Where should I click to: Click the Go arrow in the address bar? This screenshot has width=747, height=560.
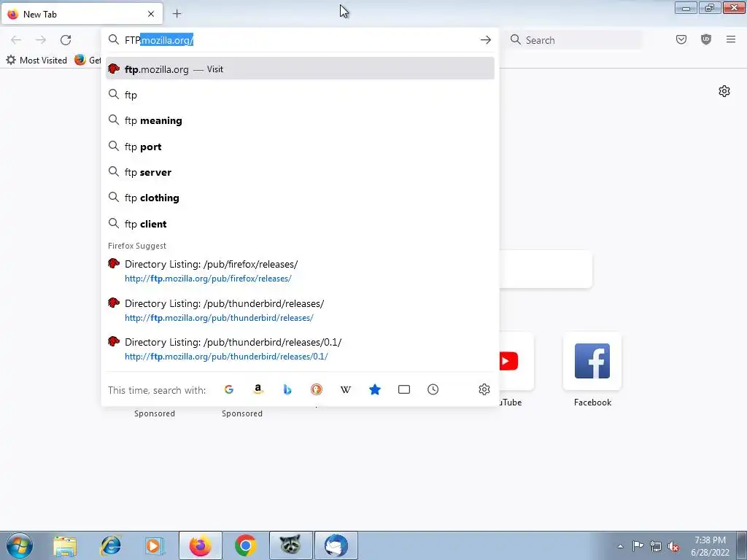(x=485, y=40)
